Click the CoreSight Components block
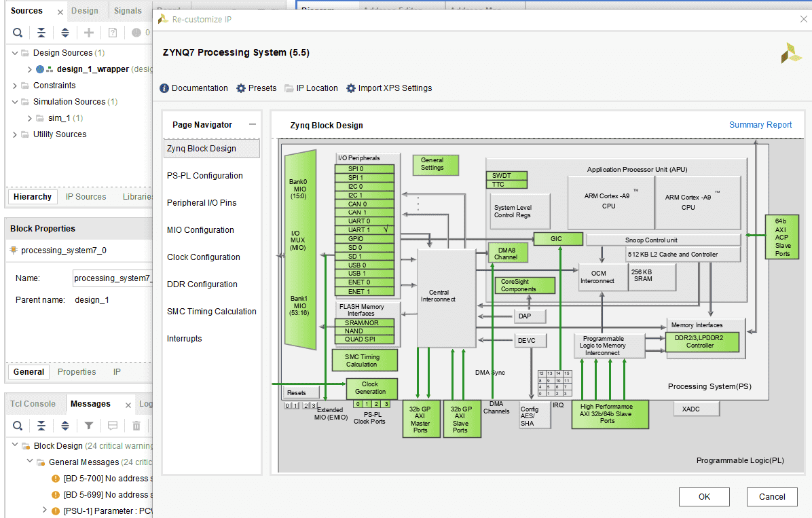Viewport: 812px width, 518px height. pos(525,285)
